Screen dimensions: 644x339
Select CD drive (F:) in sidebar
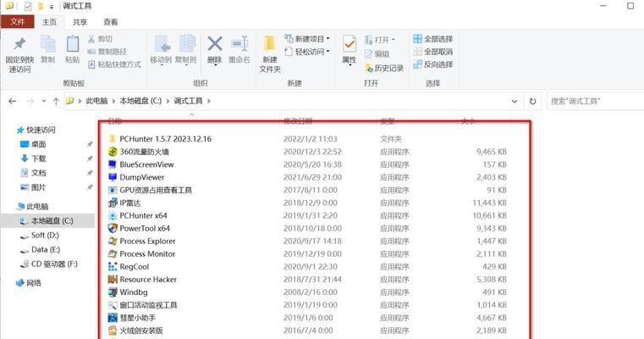pyautogui.click(x=49, y=264)
